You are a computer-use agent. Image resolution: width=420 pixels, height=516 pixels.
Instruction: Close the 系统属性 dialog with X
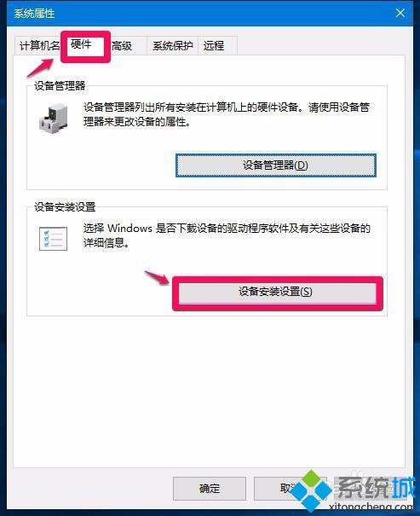coord(400,13)
